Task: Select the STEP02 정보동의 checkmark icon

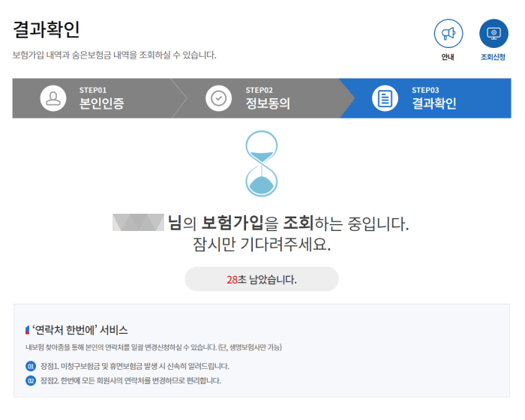Action: 219,98
